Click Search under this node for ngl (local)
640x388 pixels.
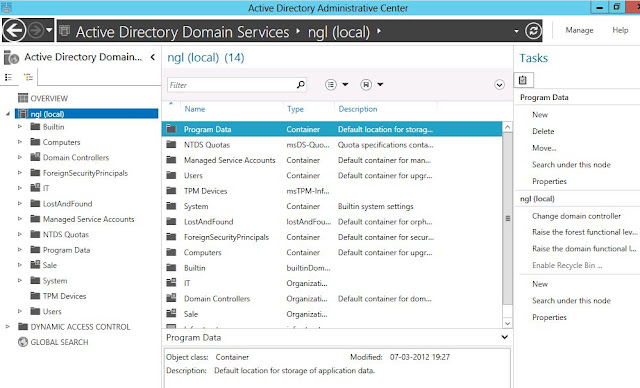click(x=571, y=301)
